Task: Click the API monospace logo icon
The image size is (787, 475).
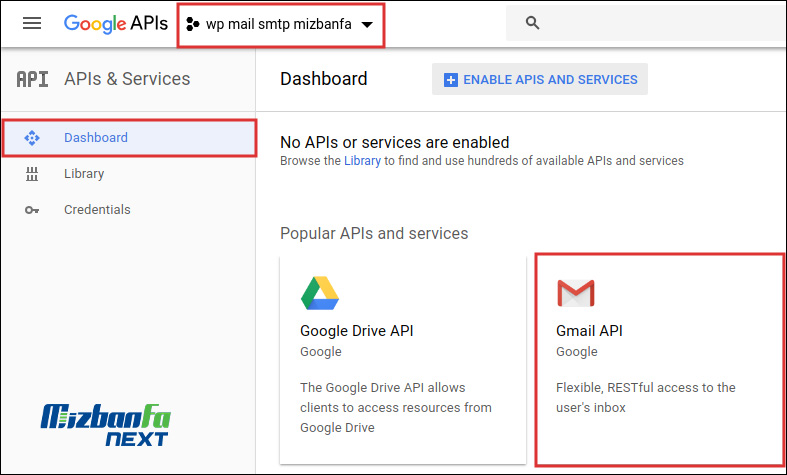Action: pyautogui.click(x=33, y=79)
